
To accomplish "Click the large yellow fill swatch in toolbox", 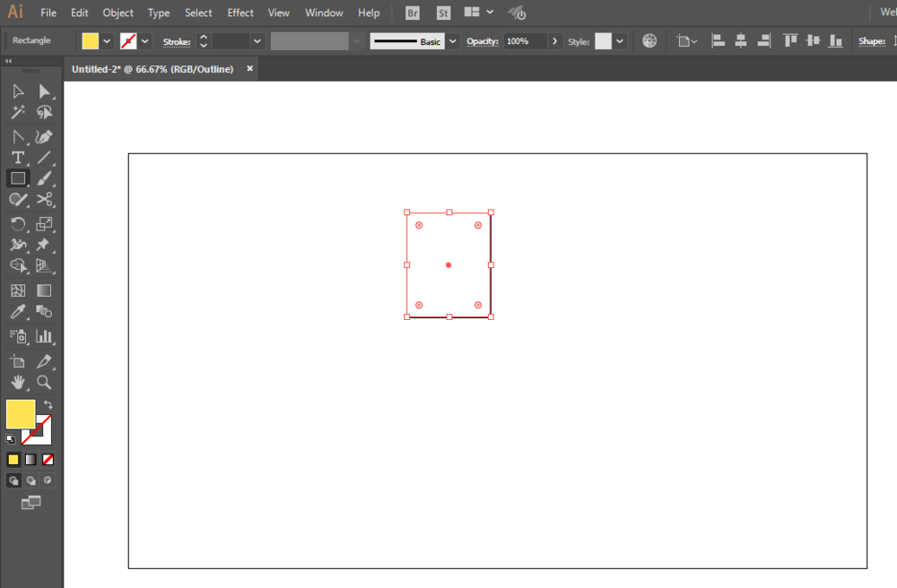I will pos(21,414).
